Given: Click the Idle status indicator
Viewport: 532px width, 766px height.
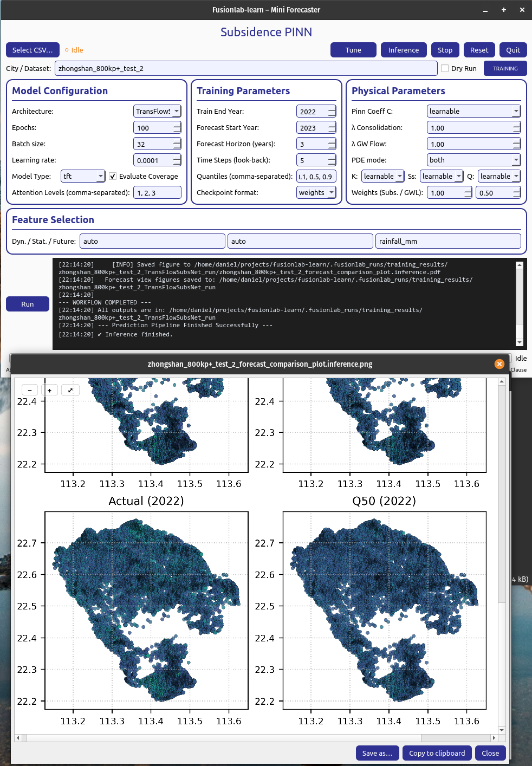Looking at the screenshot, I should tap(74, 50).
